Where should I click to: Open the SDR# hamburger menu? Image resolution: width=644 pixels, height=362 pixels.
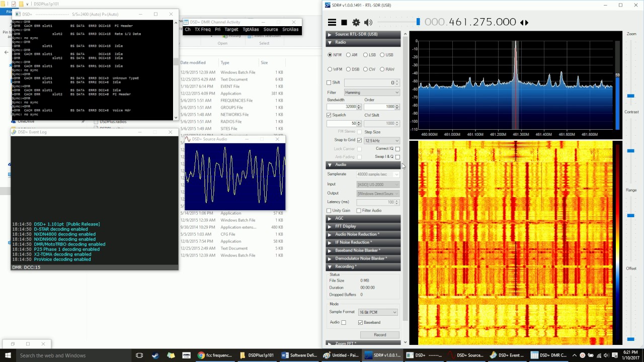pyautogui.click(x=332, y=22)
